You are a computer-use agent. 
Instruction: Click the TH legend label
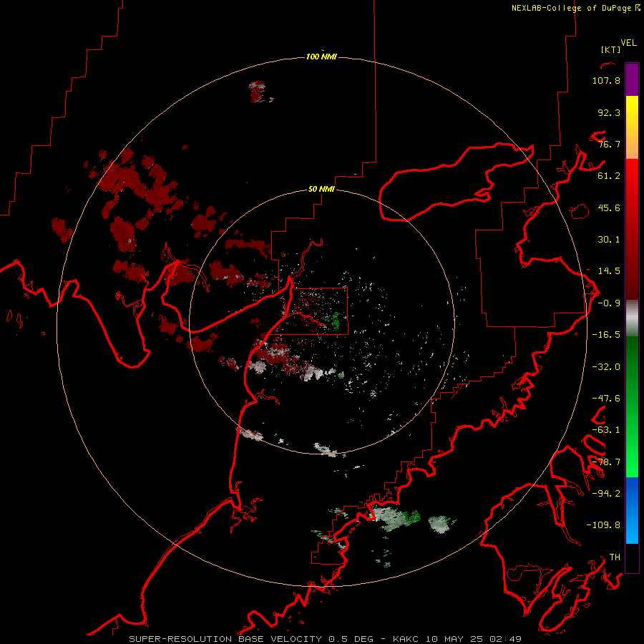coord(615,557)
